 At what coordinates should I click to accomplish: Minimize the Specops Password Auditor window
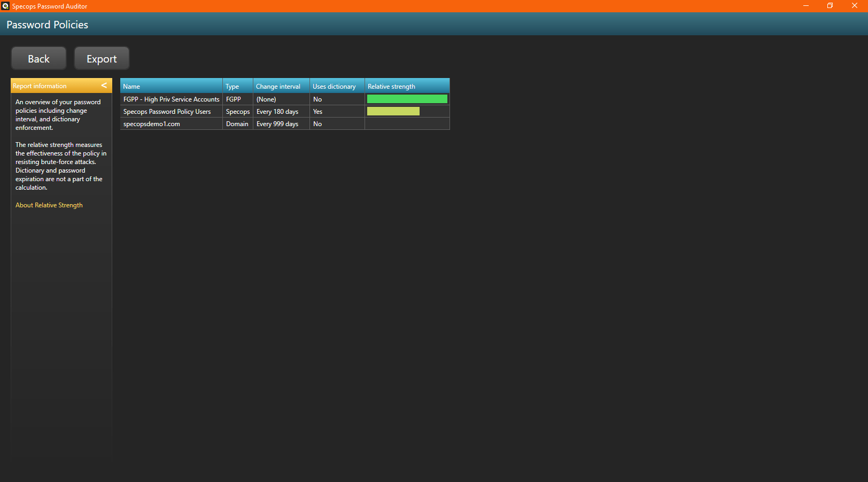[x=805, y=6]
